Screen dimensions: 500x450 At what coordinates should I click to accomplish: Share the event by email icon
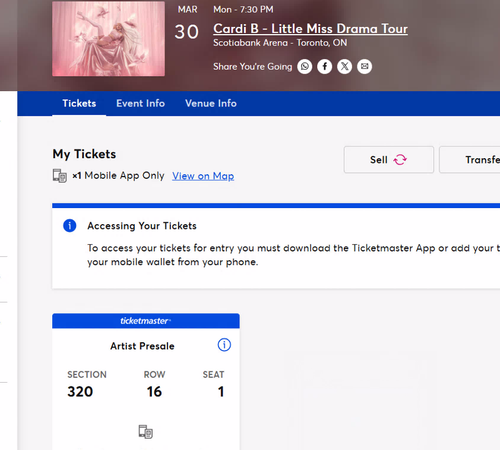tap(364, 66)
